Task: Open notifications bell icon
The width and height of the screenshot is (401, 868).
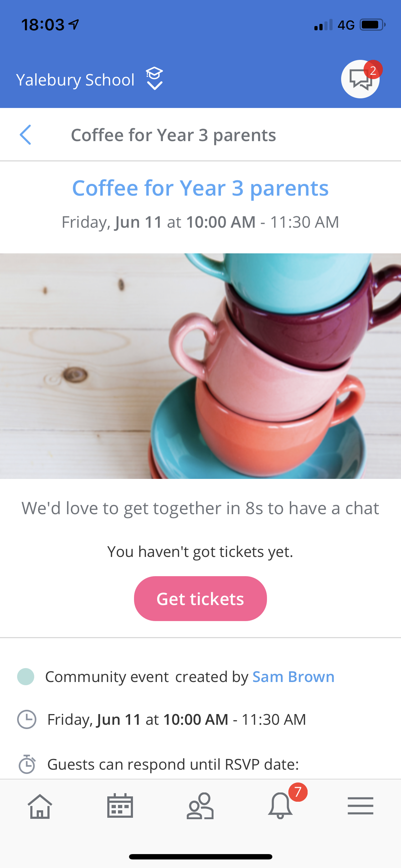Action: point(281,806)
